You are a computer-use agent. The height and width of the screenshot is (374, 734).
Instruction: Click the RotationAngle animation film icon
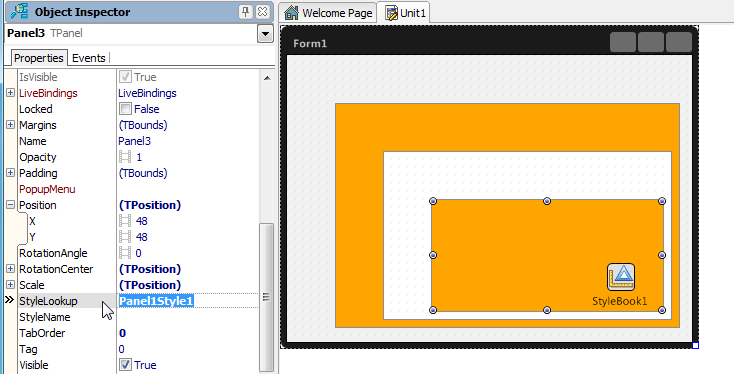(125, 253)
